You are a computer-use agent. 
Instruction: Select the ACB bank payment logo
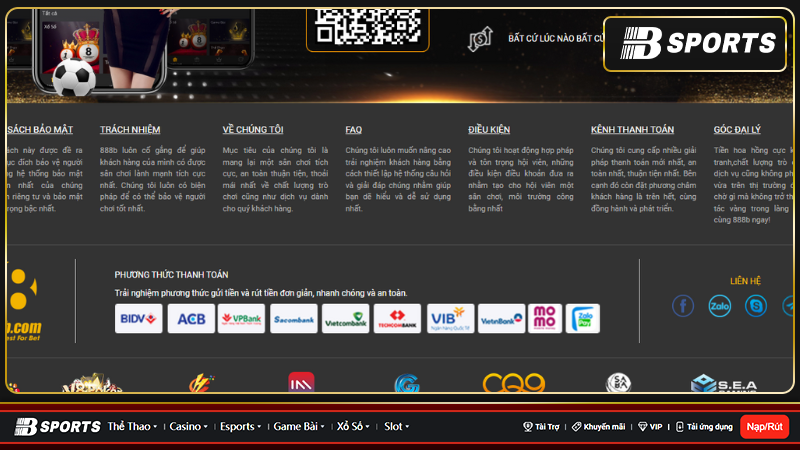point(191,319)
